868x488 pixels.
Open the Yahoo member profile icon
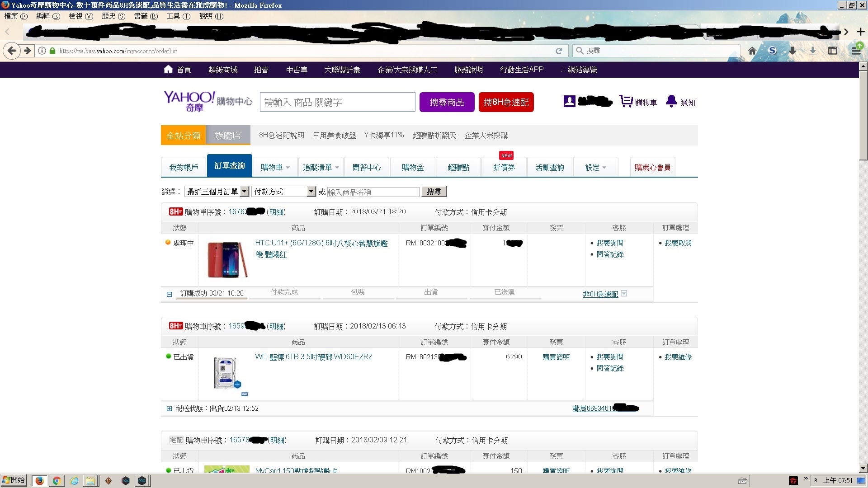point(570,102)
